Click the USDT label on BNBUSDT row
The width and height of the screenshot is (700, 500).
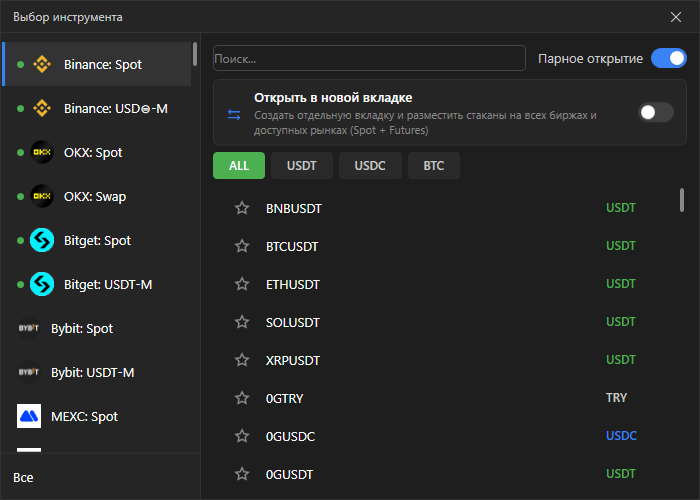621,208
